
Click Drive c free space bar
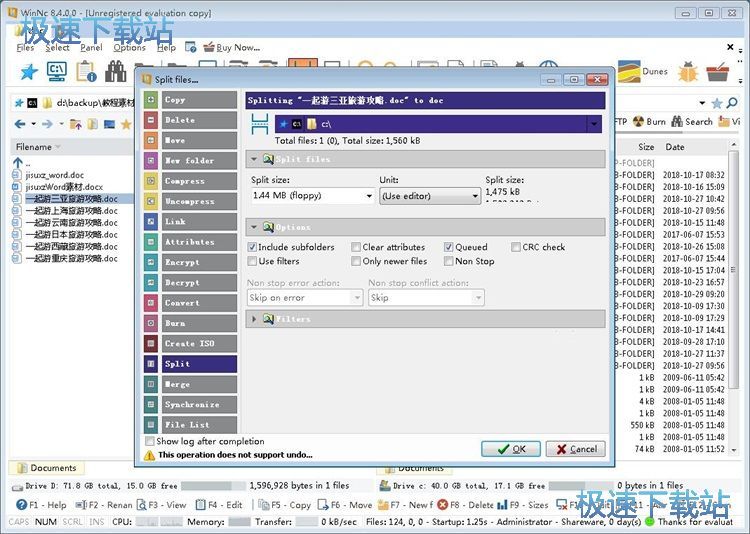(x=580, y=486)
